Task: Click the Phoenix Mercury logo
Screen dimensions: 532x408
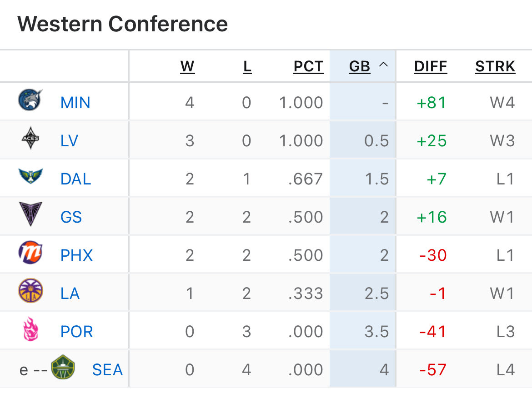Action: (30, 252)
